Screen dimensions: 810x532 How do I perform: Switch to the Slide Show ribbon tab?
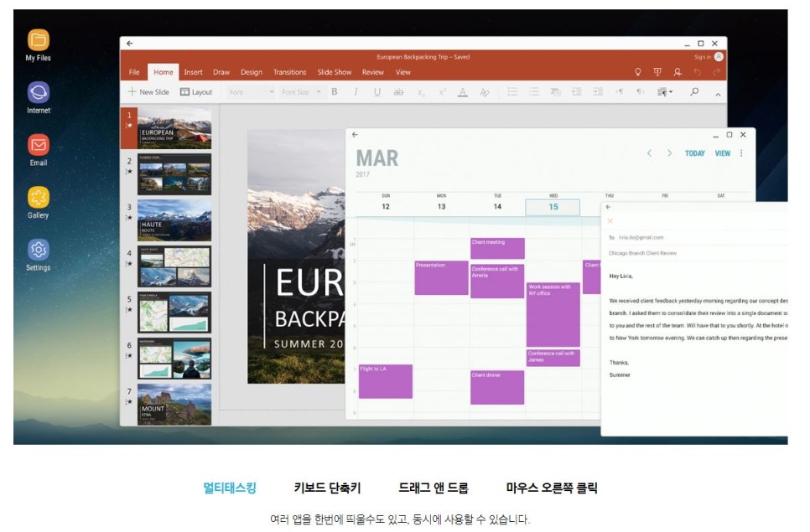pyautogui.click(x=335, y=72)
